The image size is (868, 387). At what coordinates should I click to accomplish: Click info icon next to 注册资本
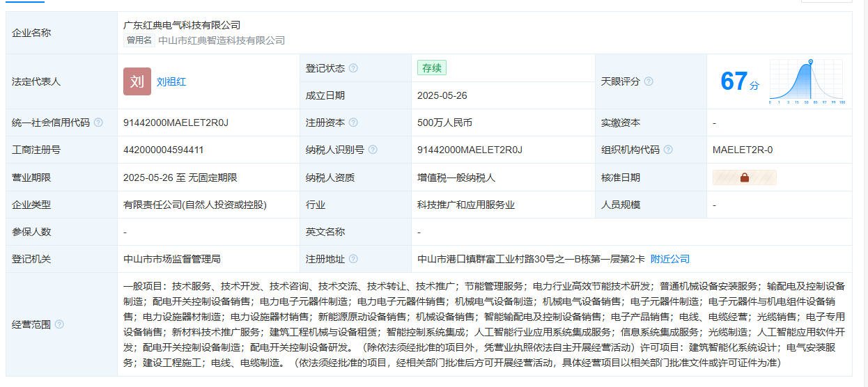tap(353, 123)
